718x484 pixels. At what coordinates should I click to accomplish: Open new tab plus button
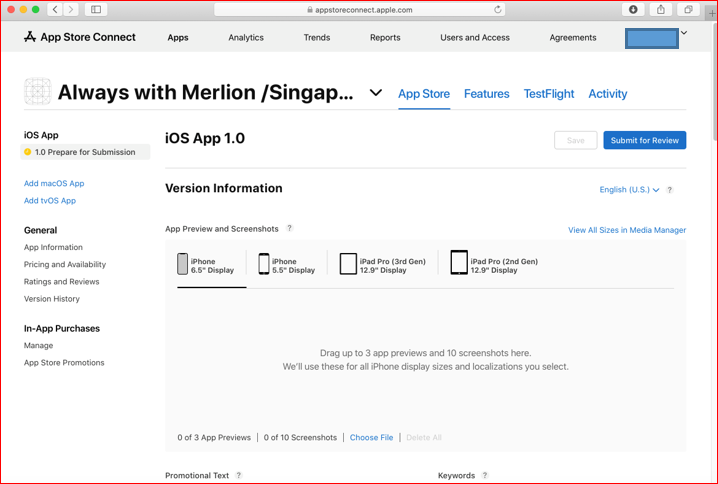coord(712,14)
